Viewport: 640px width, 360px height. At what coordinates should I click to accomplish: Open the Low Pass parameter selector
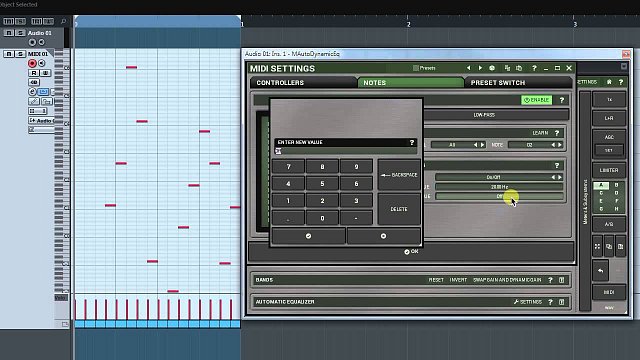(496, 115)
